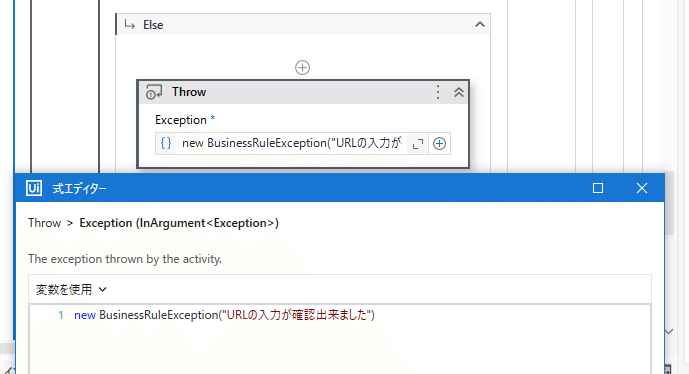Close the 式エディター dialog
Viewport: 689px width, 374px height.
642,188
